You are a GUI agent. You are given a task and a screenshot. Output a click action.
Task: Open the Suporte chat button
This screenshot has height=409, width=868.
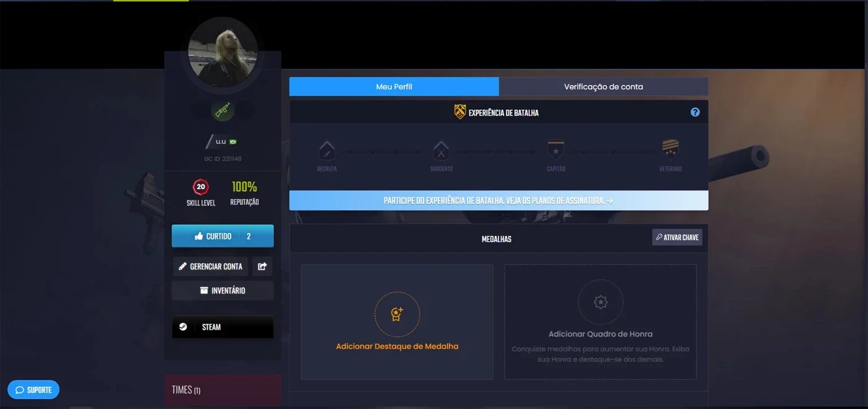pyautogui.click(x=33, y=390)
